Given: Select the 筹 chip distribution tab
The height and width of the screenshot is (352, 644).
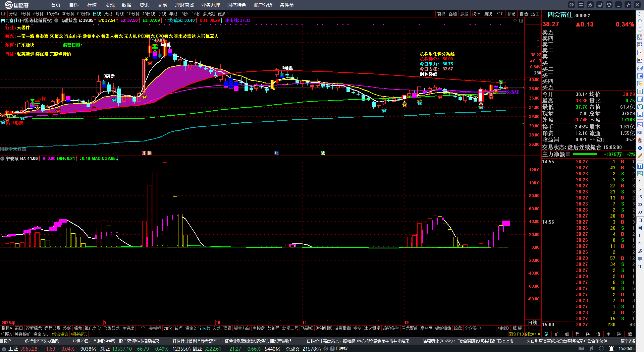Looking at the screenshot, I should point(630,334).
